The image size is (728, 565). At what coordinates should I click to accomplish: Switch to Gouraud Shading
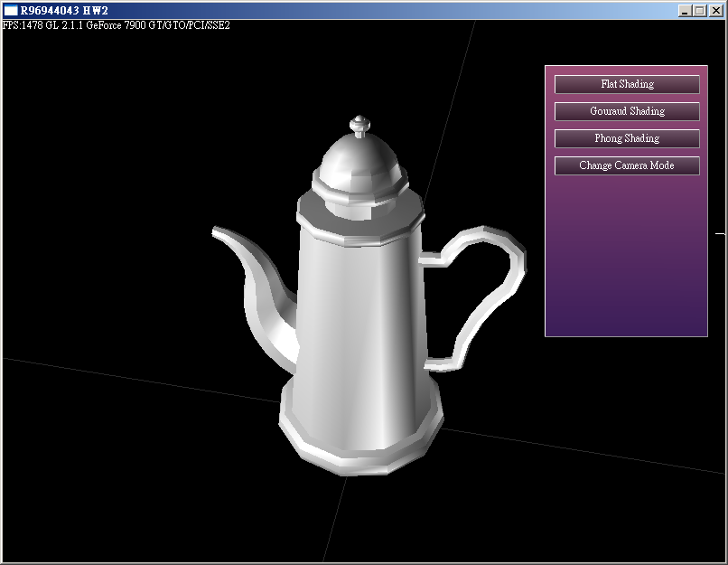click(627, 111)
